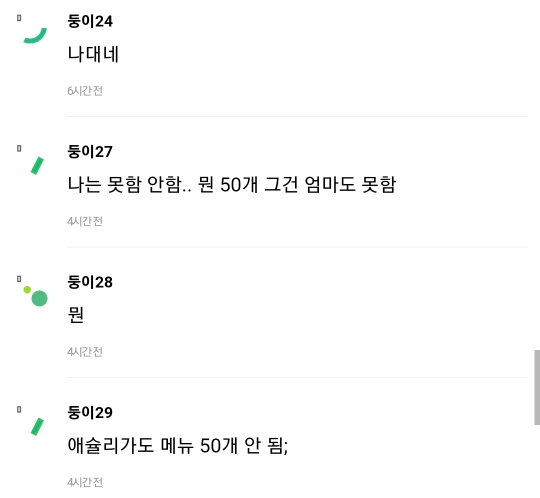Click the green arc avatar of 둥이24
Image resolution: width=540 pixels, height=498 pixels.
click(35, 35)
